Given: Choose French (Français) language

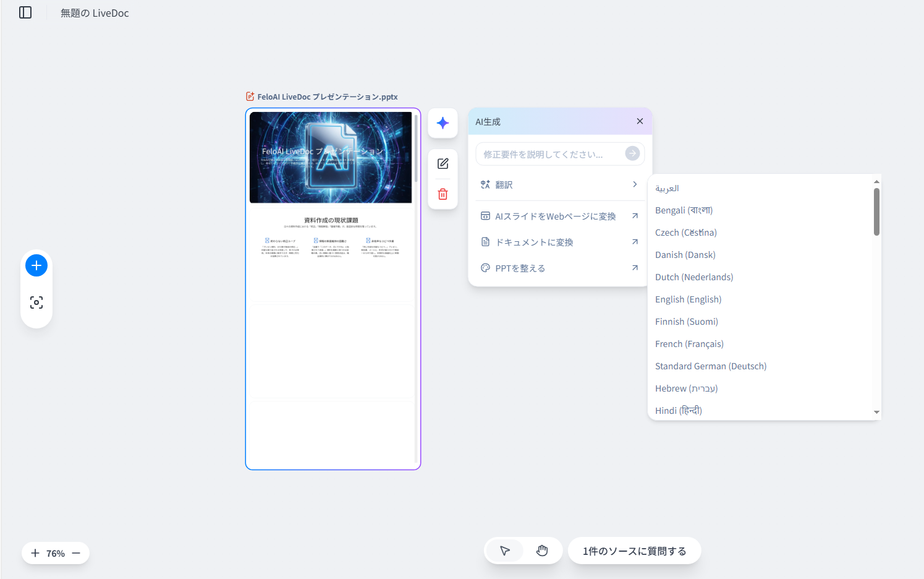Looking at the screenshot, I should [x=689, y=344].
